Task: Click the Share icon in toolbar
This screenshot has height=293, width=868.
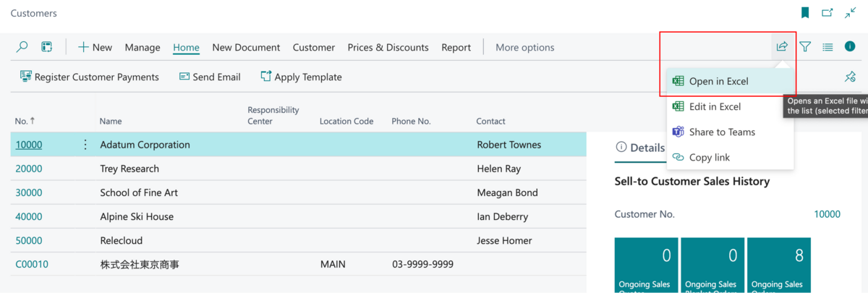Action: [x=782, y=47]
